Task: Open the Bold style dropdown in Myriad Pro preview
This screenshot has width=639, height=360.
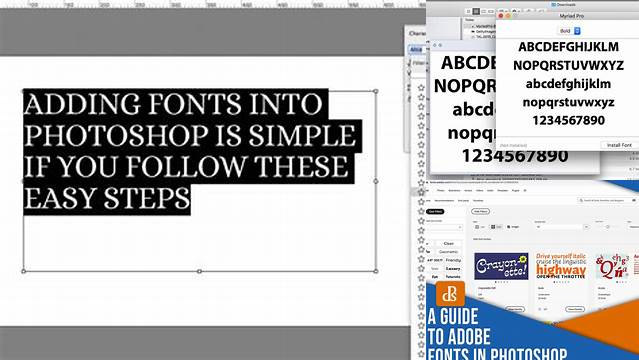Action: click(577, 31)
